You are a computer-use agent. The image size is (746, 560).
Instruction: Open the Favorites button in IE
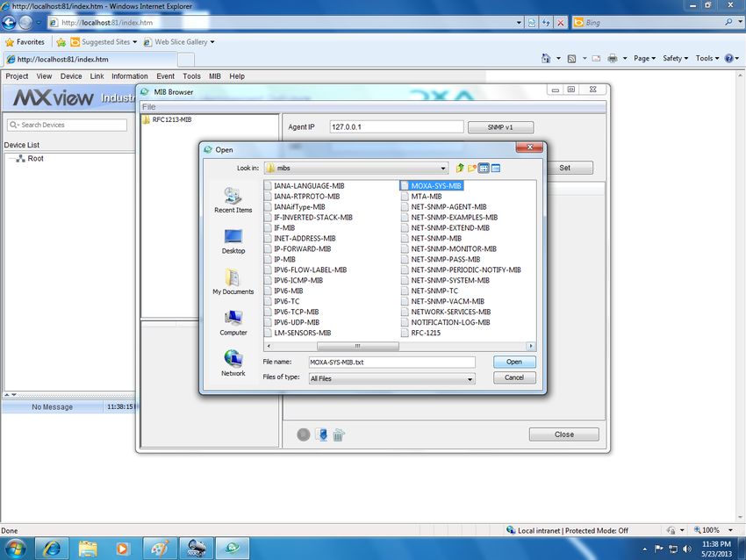25,42
